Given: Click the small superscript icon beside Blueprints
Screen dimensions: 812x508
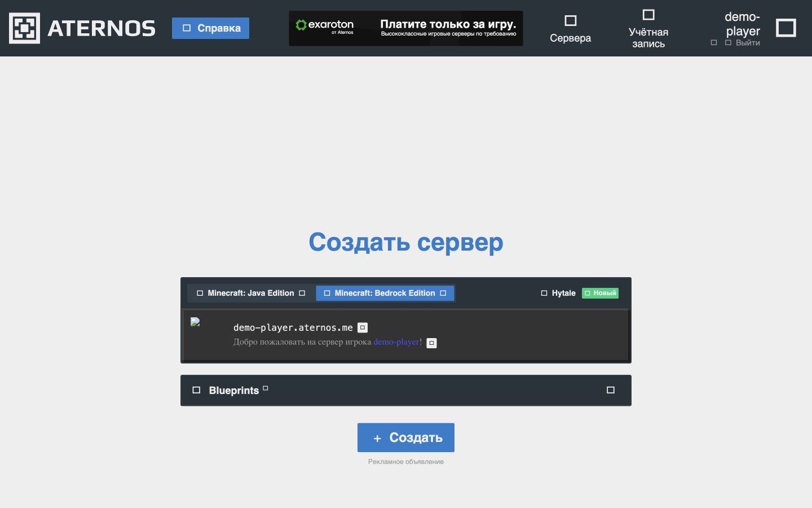Looking at the screenshot, I should 266,388.
